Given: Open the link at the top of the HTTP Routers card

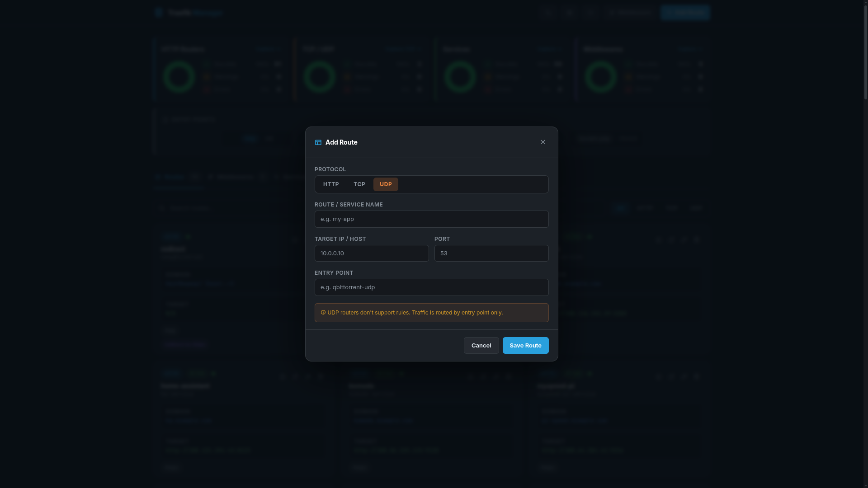Looking at the screenshot, I should (x=268, y=49).
